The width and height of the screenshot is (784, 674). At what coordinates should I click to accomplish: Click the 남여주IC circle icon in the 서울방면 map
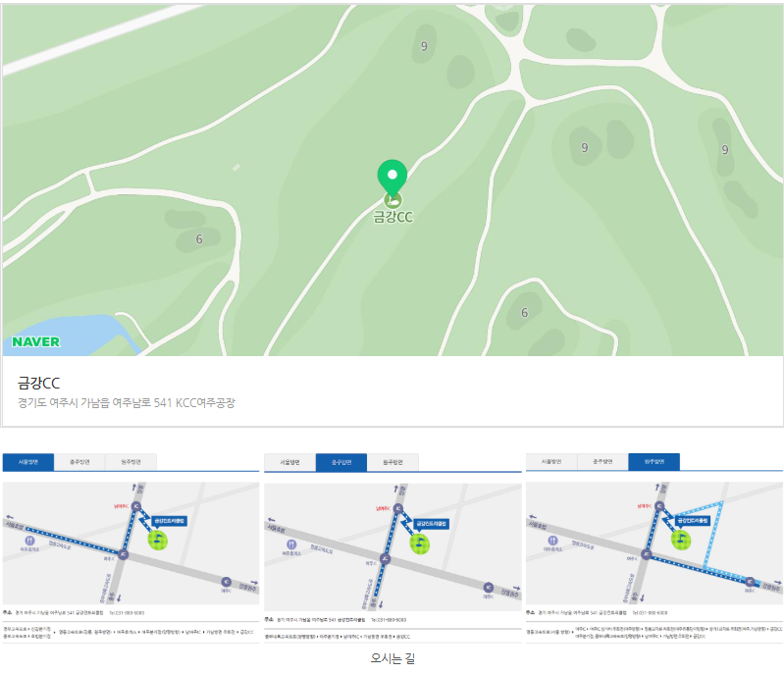[135, 506]
